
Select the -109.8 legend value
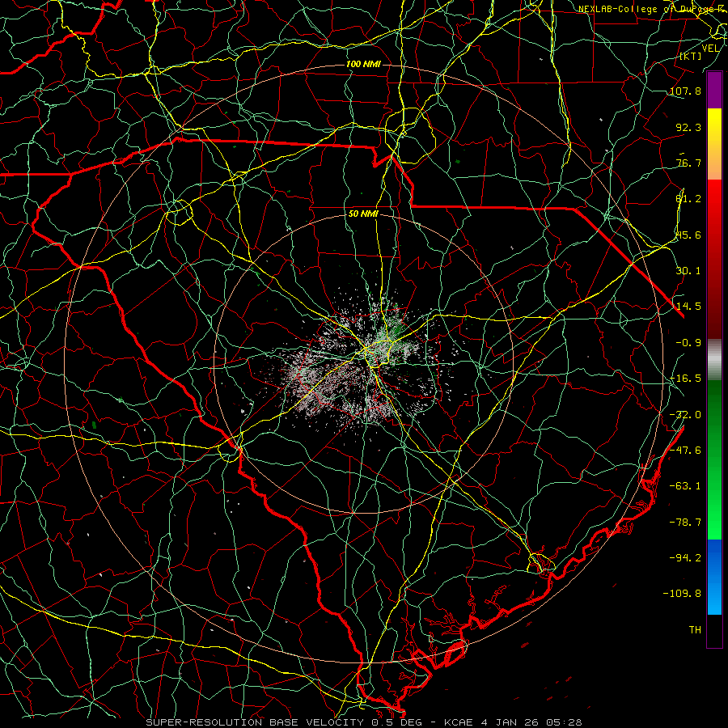point(682,594)
